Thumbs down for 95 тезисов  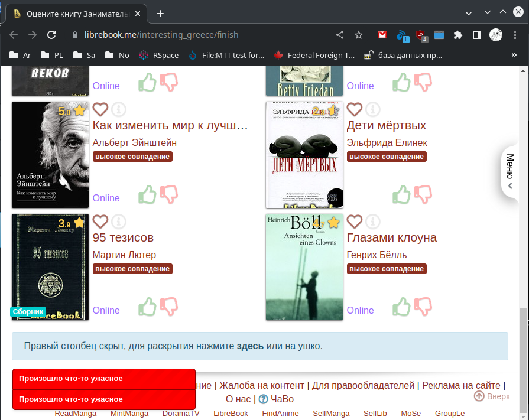coord(168,307)
